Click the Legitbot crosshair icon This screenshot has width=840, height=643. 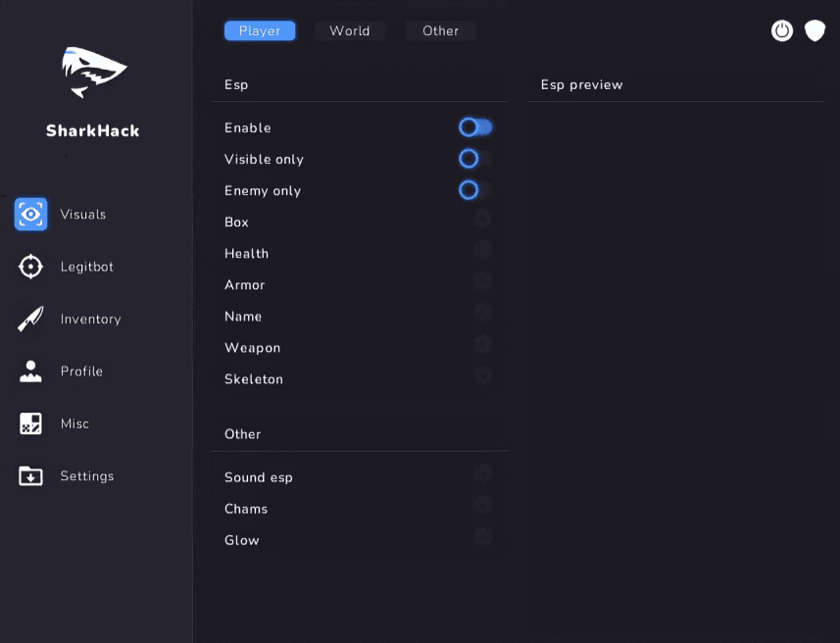pos(30,267)
